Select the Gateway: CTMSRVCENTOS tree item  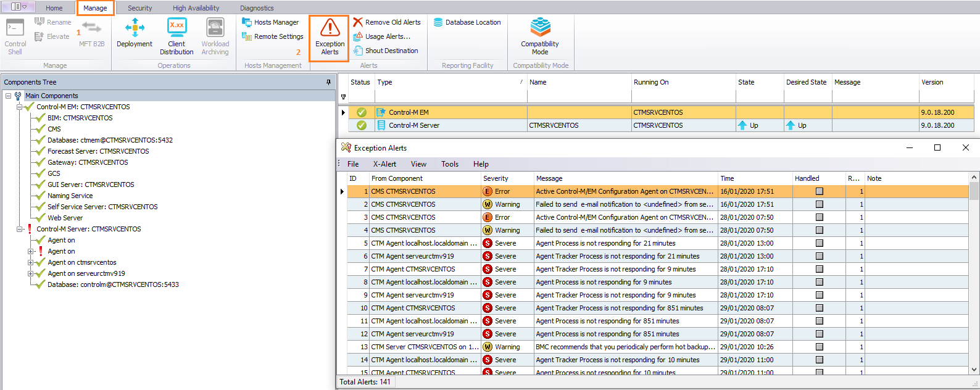[88, 162]
